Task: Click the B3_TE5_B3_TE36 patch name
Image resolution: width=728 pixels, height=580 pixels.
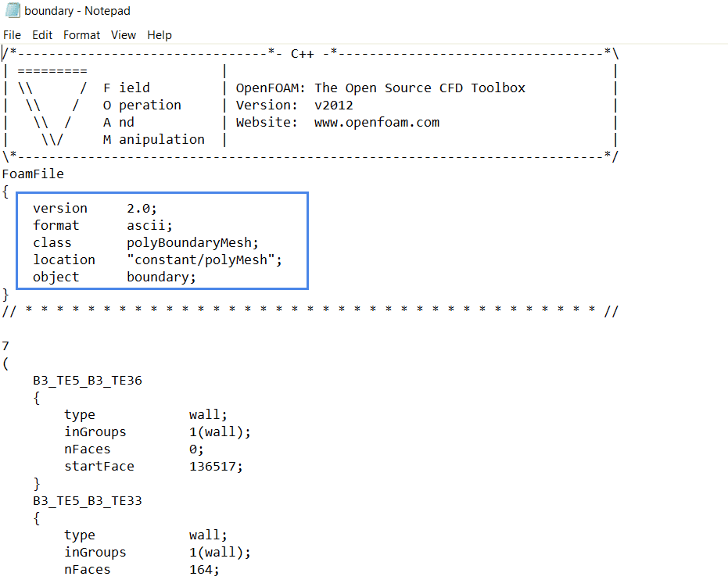Action: (87, 381)
